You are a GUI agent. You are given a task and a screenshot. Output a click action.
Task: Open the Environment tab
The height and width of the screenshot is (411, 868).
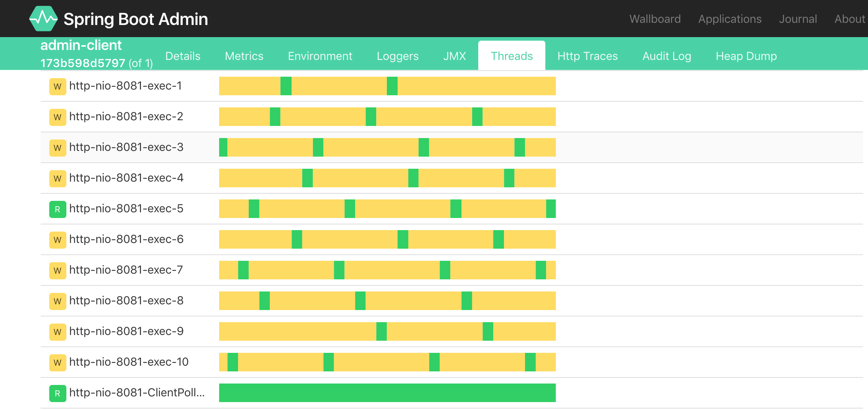coord(320,56)
